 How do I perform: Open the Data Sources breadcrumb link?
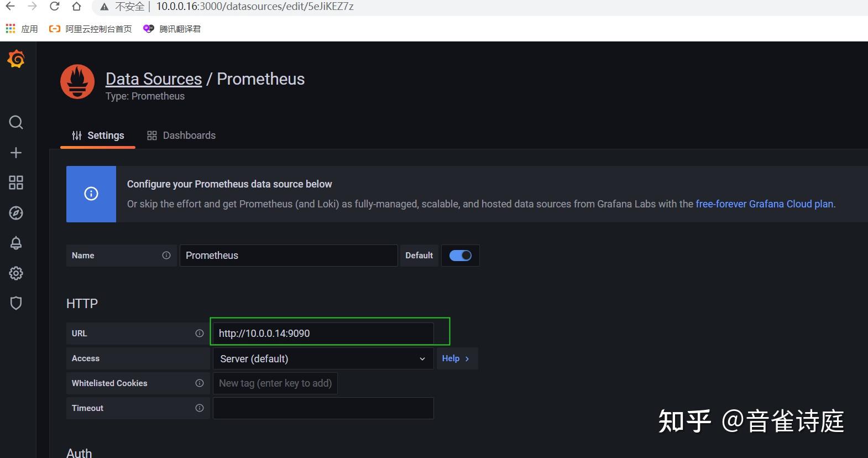(x=153, y=79)
